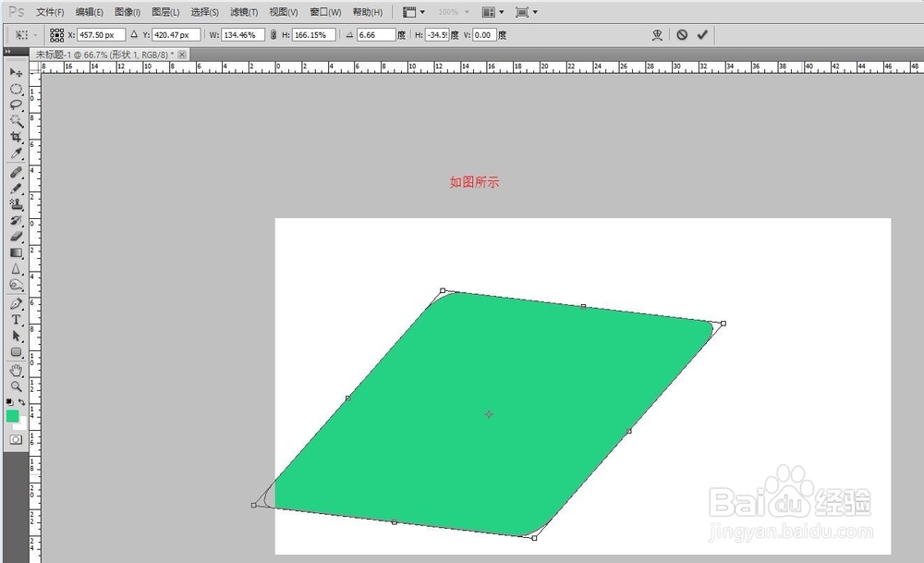The image size is (924, 563).
Task: Open the 视图(V) menu
Action: coord(283,12)
